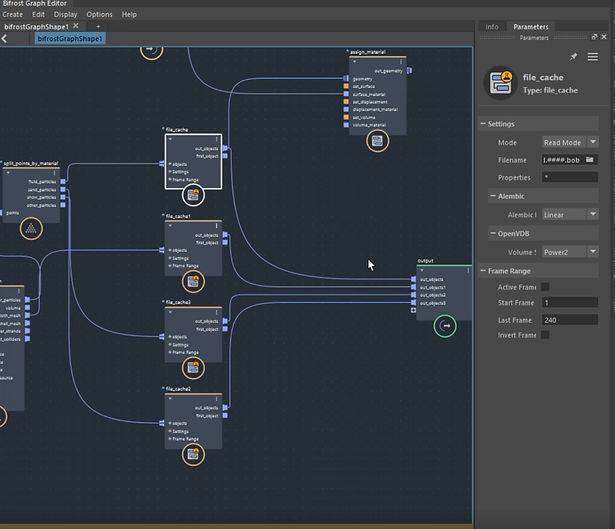This screenshot has height=529, width=615.
Task: Click the output node's green arrow icon
Action: tap(445, 326)
